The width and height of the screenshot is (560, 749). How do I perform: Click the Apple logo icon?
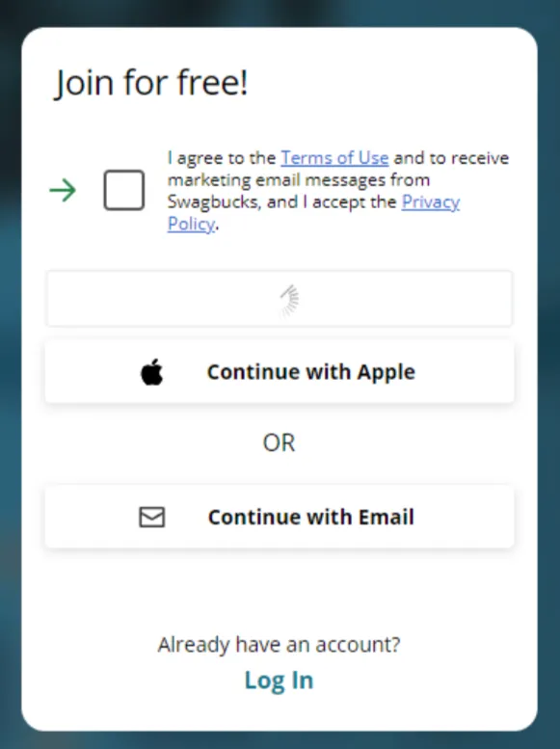(x=152, y=372)
